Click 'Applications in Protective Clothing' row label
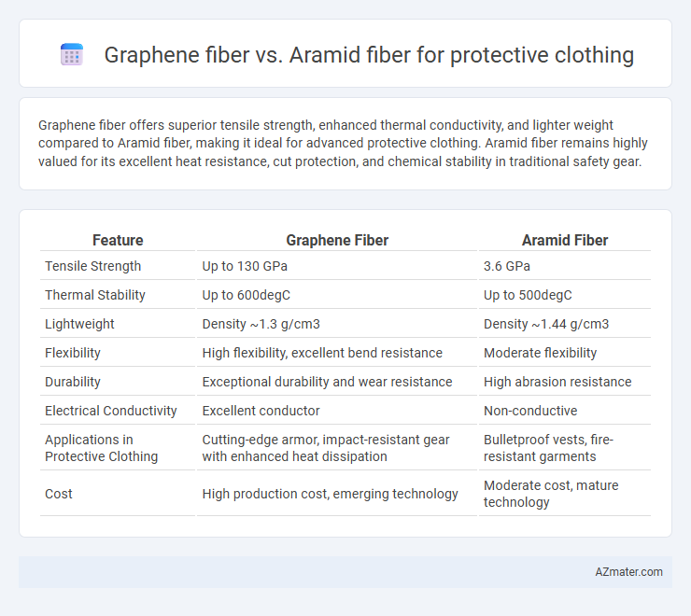Screen dimensions: 691x616 (x=102, y=448)
